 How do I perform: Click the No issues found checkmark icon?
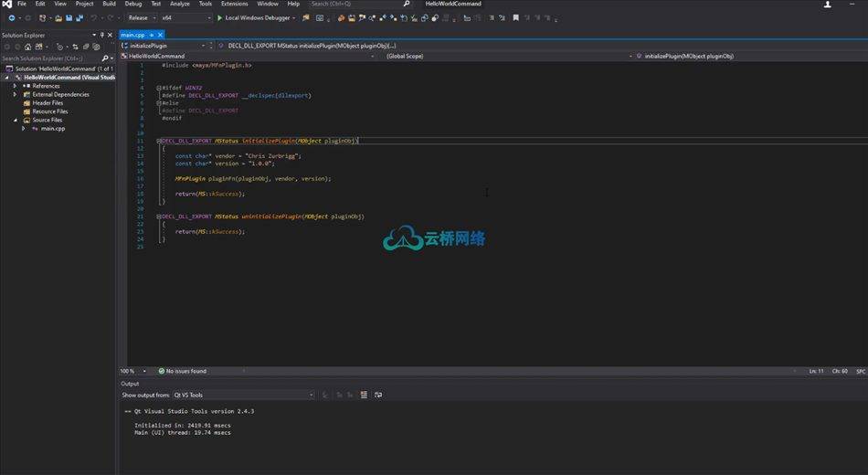[162, 371]
